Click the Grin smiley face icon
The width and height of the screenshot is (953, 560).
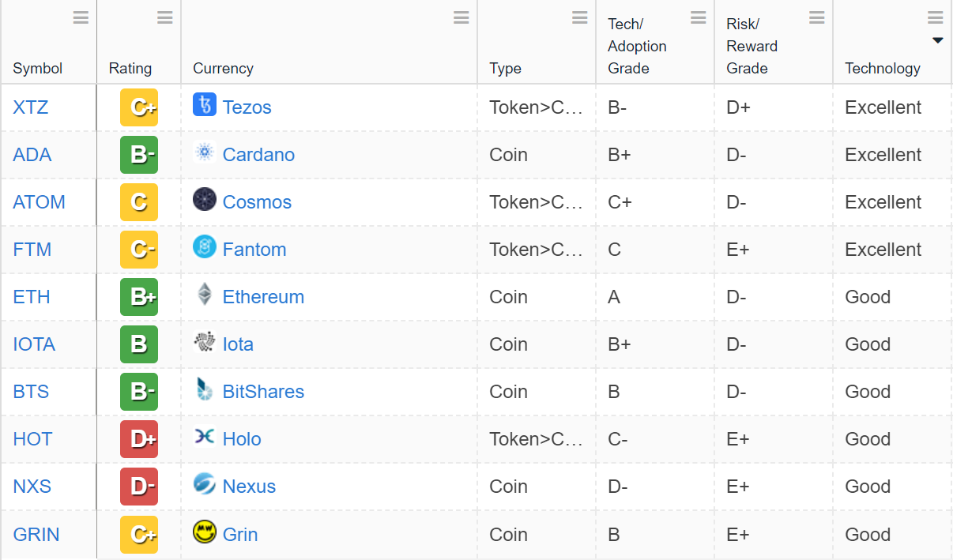(x=205, y=532)
